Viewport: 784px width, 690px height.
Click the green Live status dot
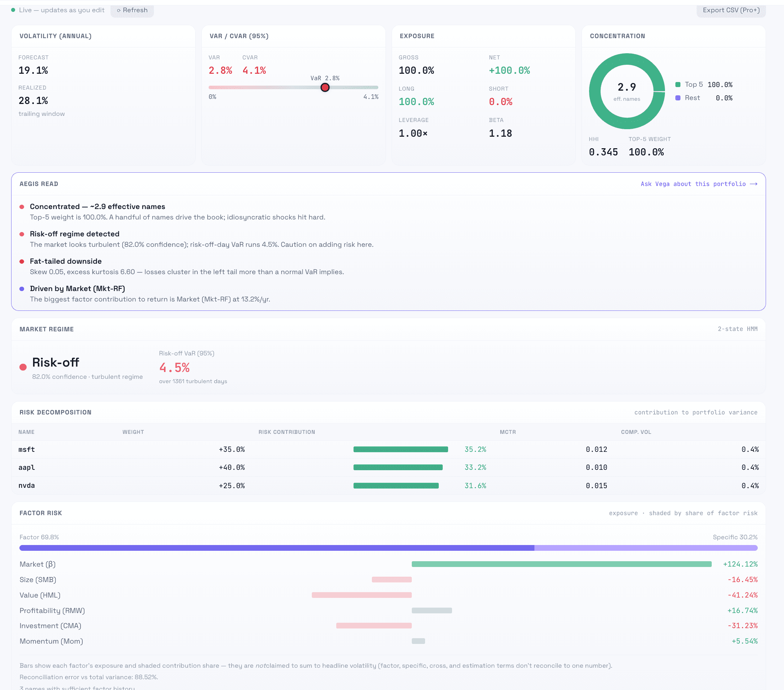tap(13, 10)
